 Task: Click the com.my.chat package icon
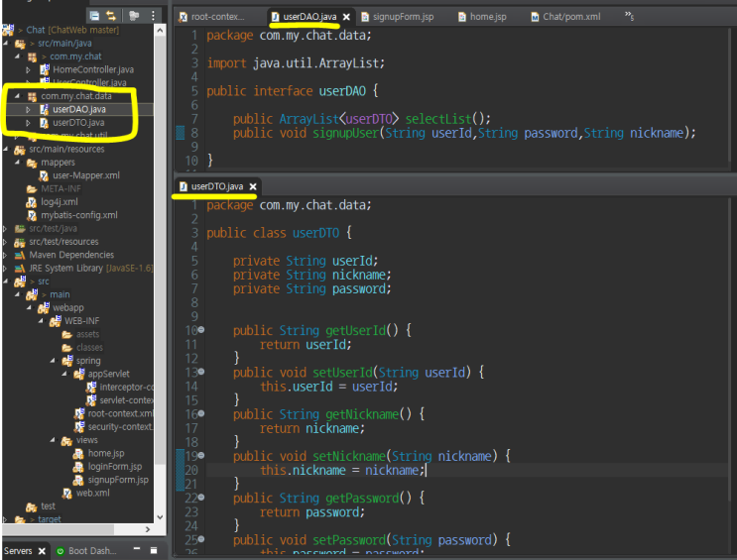[32, 56]
